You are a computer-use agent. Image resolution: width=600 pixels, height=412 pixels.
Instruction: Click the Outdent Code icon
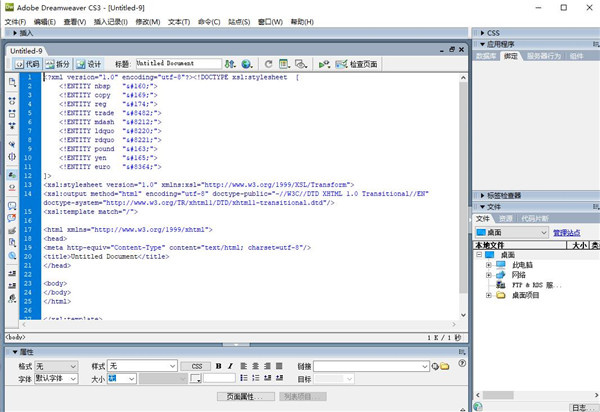(12, 286)
